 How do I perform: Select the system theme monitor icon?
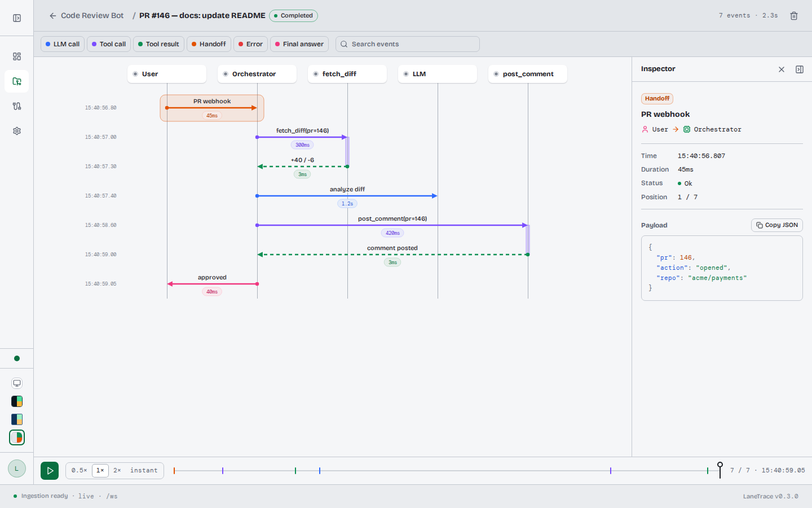pyautogui.click(x=17, y=383)
